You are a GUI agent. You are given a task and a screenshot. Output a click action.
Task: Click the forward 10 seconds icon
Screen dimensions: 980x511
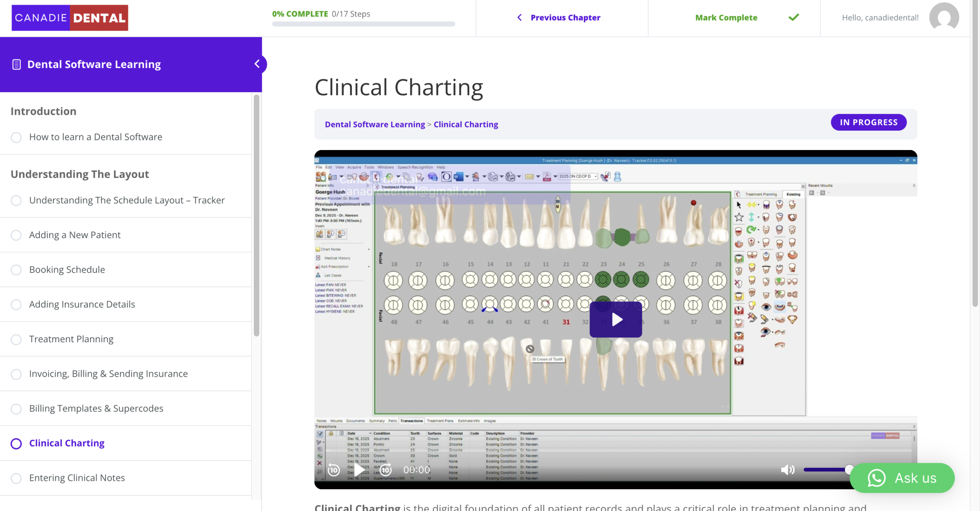(385, 470)
